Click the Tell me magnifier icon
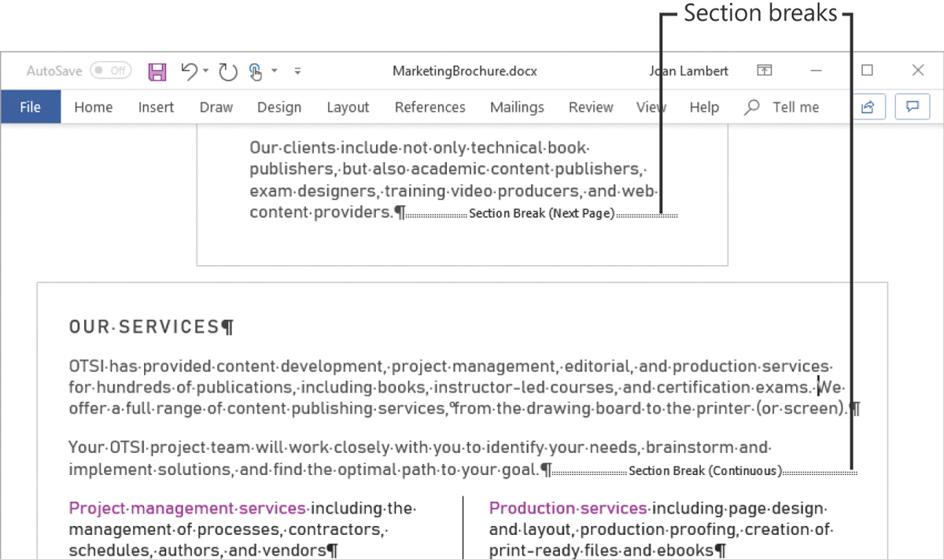The image size is (944, 560). coord(752,107)
